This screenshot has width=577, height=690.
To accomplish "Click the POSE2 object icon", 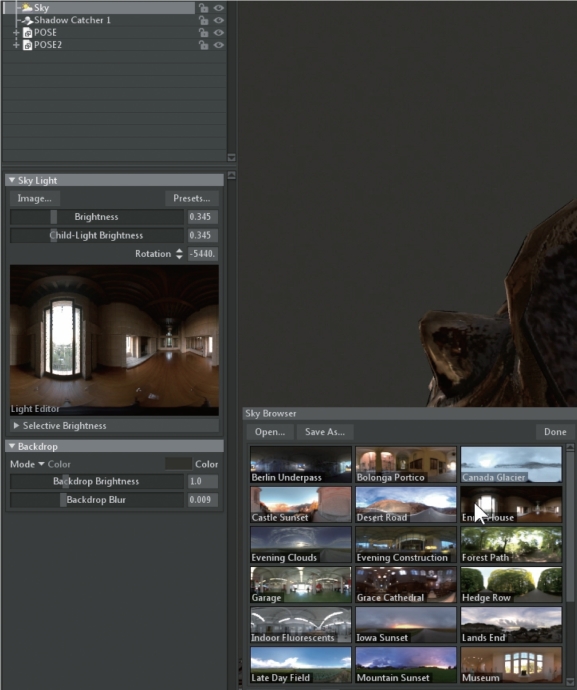I will tap(27, 45).
